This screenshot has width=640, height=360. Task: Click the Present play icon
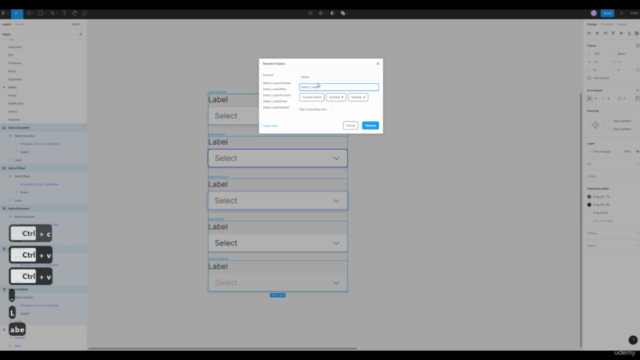pos(622,13)
